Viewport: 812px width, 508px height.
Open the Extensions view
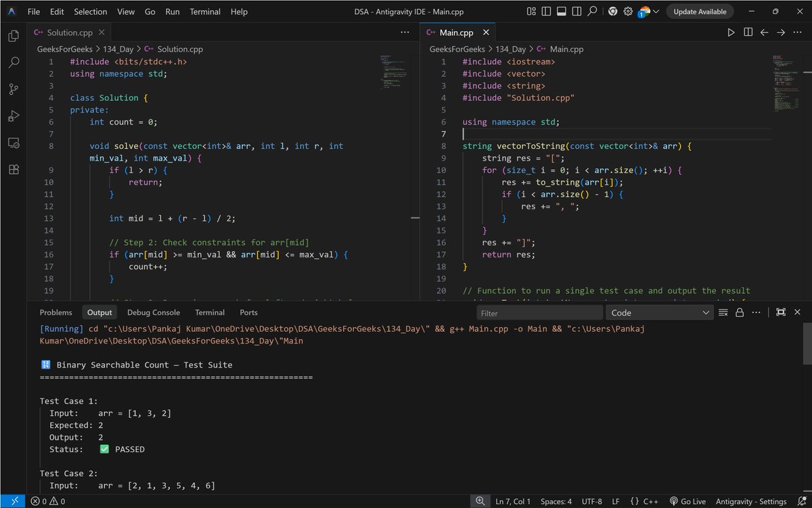(x=14, y=170)
